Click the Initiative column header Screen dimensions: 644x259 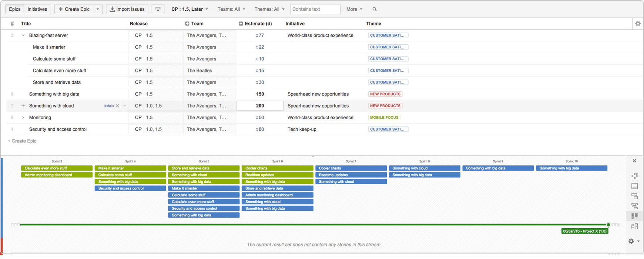pyautogui.click(x=295, y=24)
